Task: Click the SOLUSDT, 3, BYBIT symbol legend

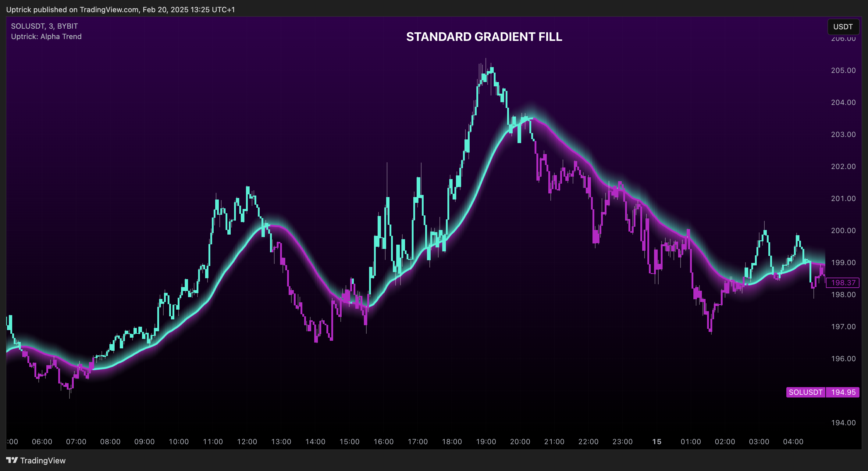Action: point(44,26)
